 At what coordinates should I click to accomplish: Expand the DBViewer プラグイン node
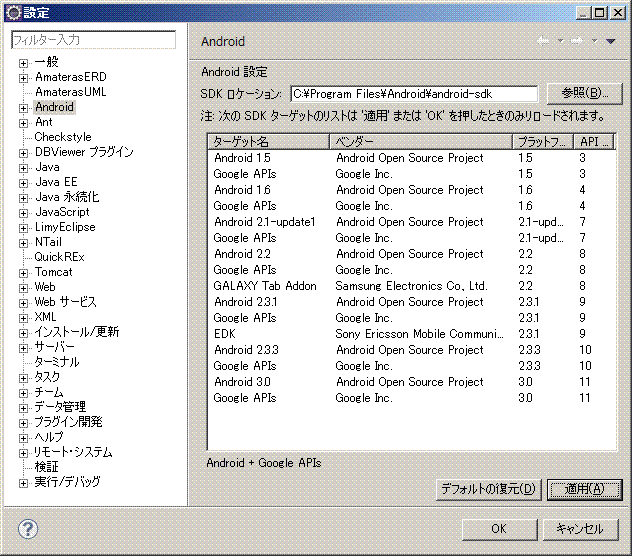(23, 153)
